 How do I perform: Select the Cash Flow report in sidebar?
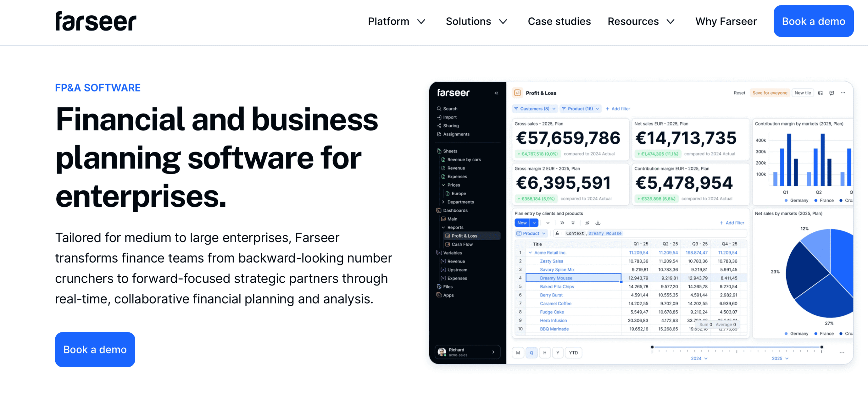(x=462, y=244)
